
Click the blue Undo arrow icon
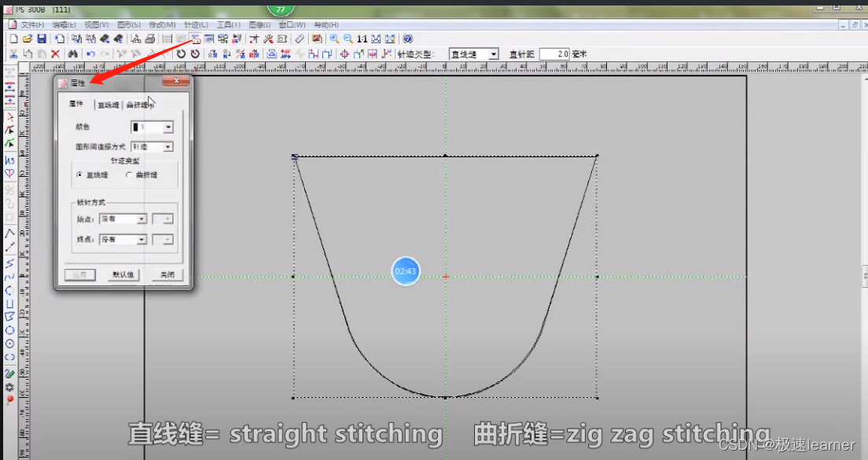90,54
